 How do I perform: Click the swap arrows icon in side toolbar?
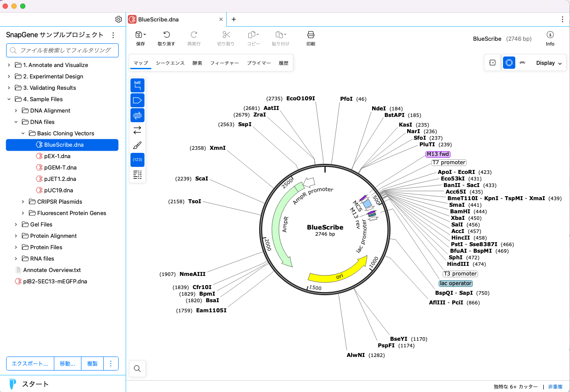coord(137,131)
